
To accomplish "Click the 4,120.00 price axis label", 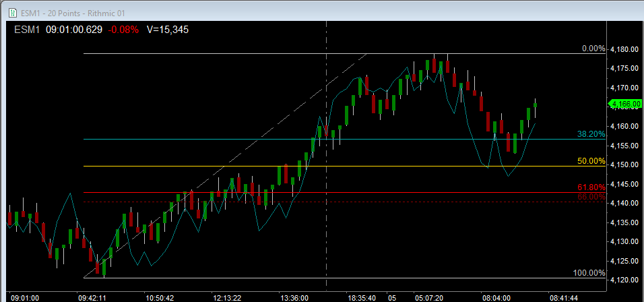I will point(624,280).
